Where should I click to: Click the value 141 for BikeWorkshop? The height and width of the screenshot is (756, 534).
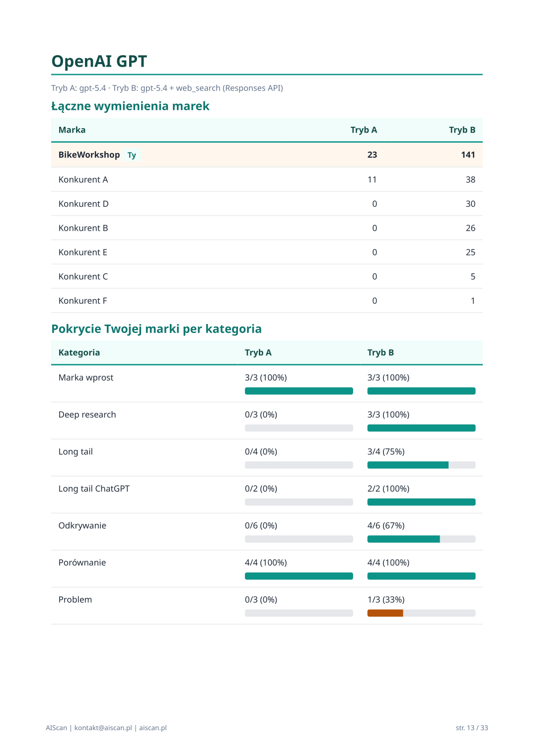point(468,155)
